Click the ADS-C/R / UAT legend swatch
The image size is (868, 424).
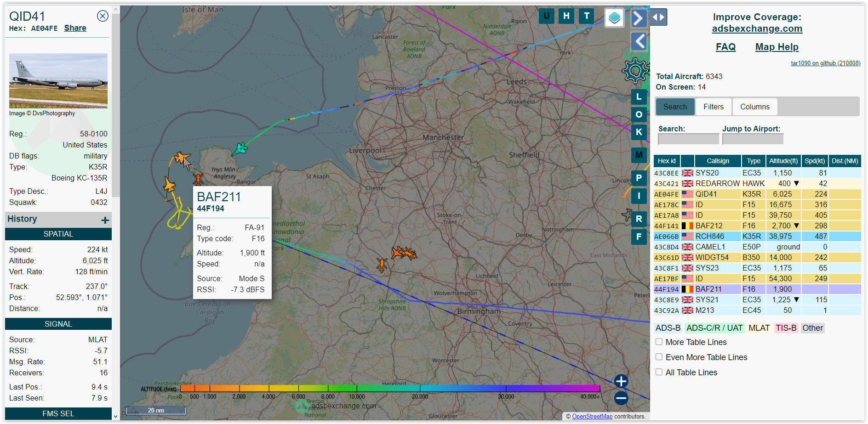[714, 328]
